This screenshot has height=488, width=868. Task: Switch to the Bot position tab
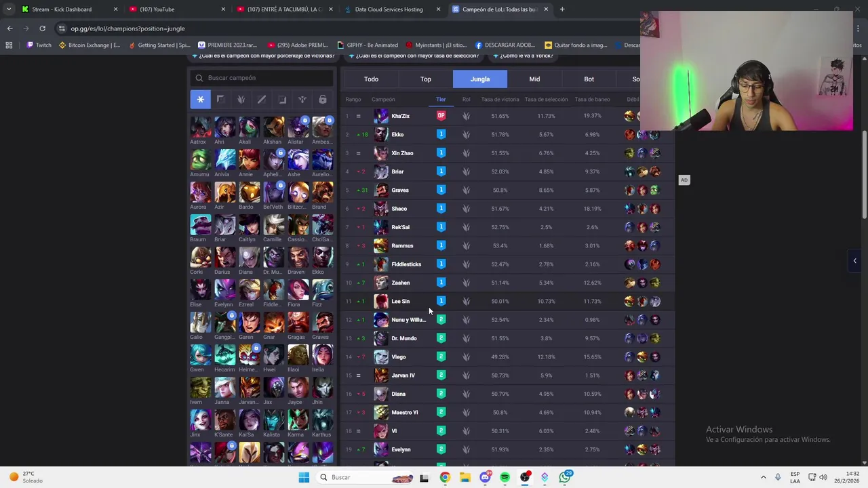point(589,79)
